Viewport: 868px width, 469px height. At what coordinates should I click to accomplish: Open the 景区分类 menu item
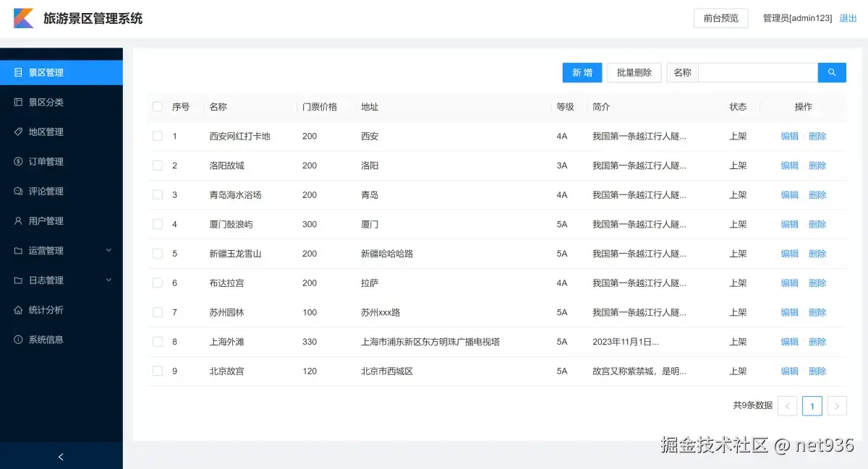tap(61, 102)
